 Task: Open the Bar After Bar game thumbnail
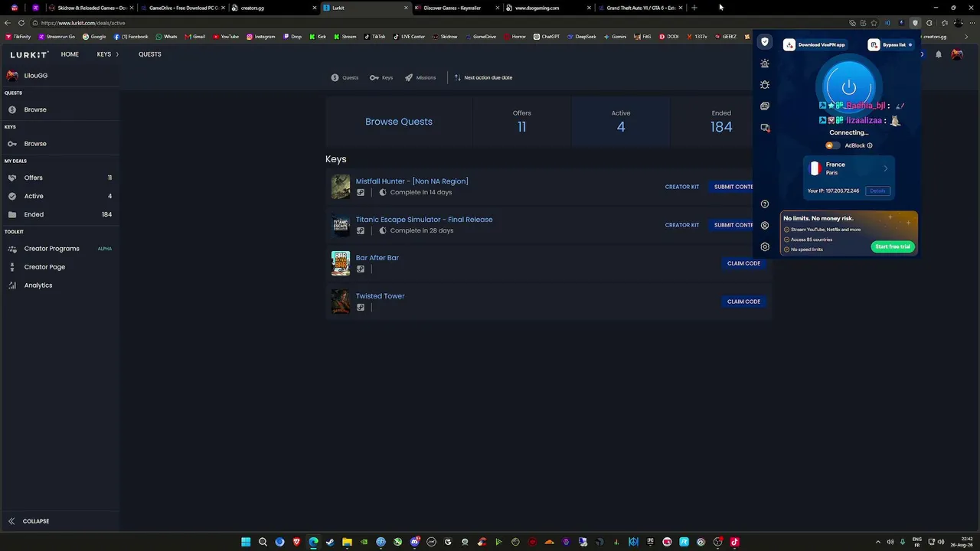(x=341, y=263)
